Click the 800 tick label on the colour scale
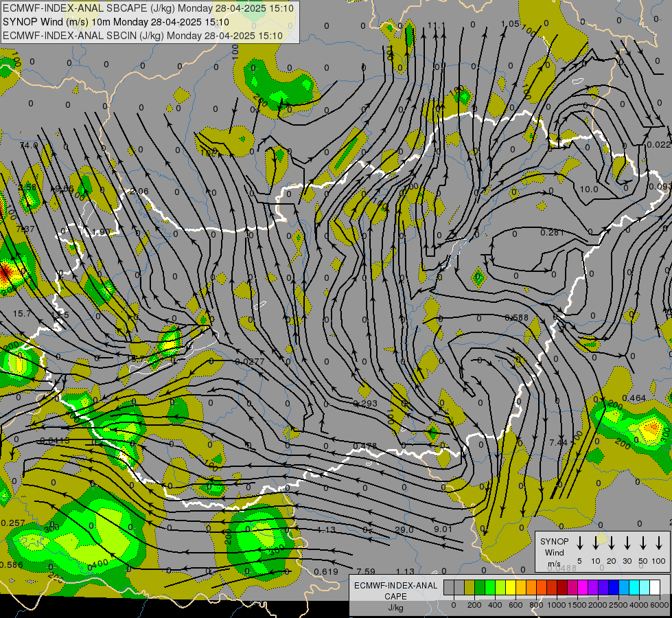Viewport: 672px width, 618px height. pyautogui.click(x=535, y=605)
